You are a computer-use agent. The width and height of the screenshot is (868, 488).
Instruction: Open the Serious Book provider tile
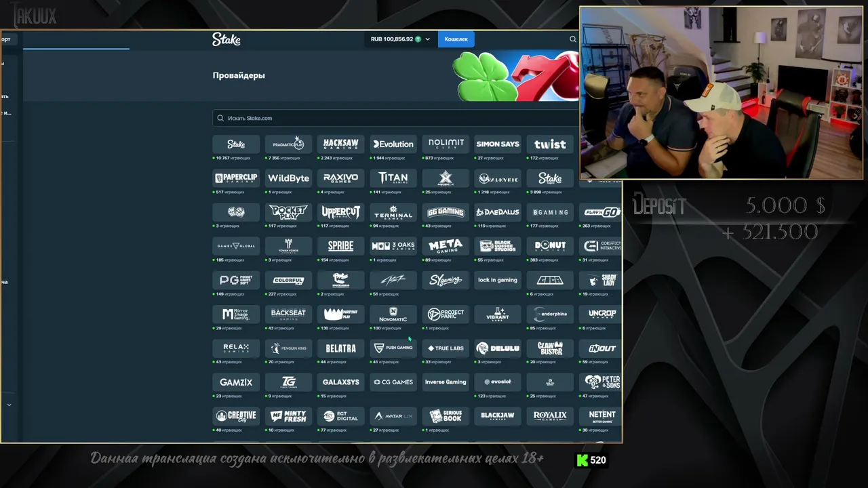click(446, 415)
